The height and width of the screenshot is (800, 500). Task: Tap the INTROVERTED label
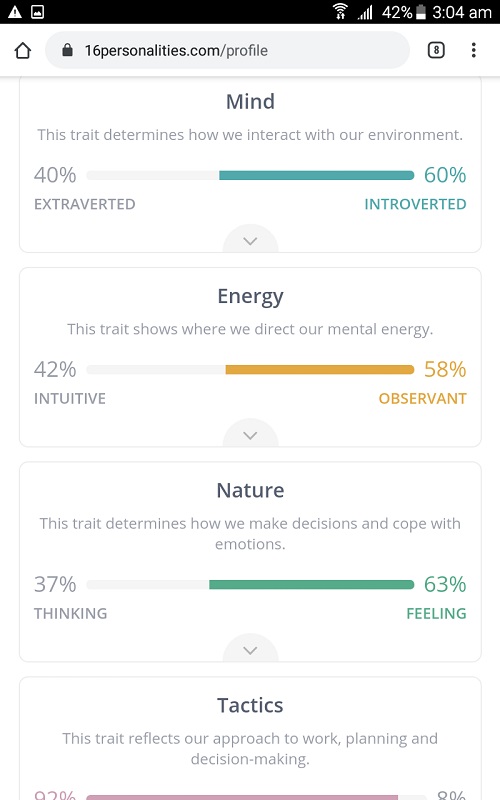click(x=415, y=204)
